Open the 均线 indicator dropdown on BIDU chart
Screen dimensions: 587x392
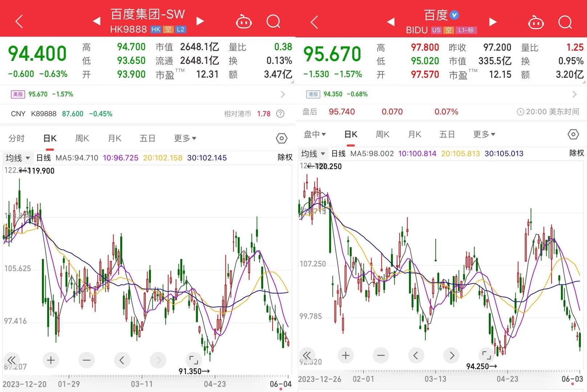313,154
